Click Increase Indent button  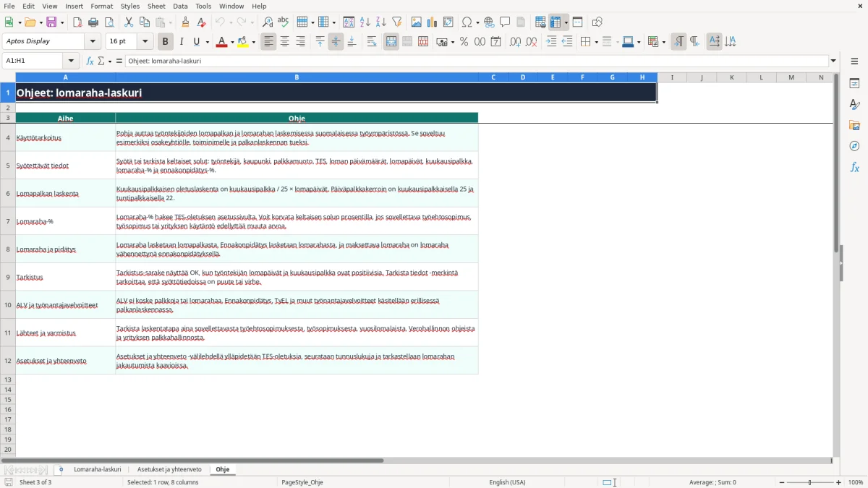tap(552, 42)
